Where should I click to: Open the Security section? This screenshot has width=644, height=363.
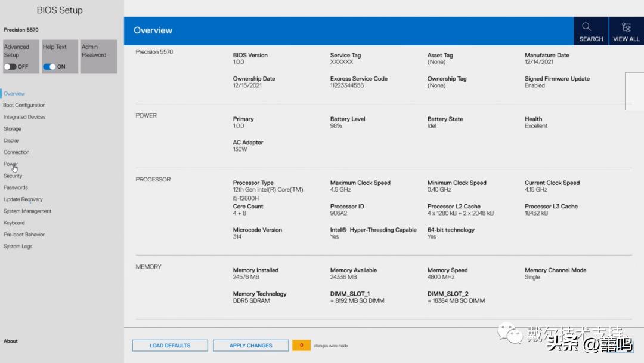pyautogui.click(x=13, y=176)
